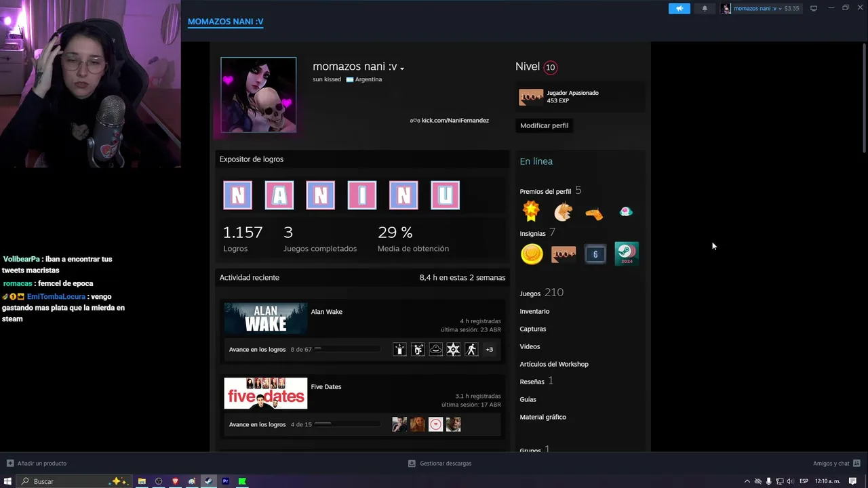868x488 pixels.
Task: Open Jugador Apasionado 100+ badge
Action: click(531, 97)
